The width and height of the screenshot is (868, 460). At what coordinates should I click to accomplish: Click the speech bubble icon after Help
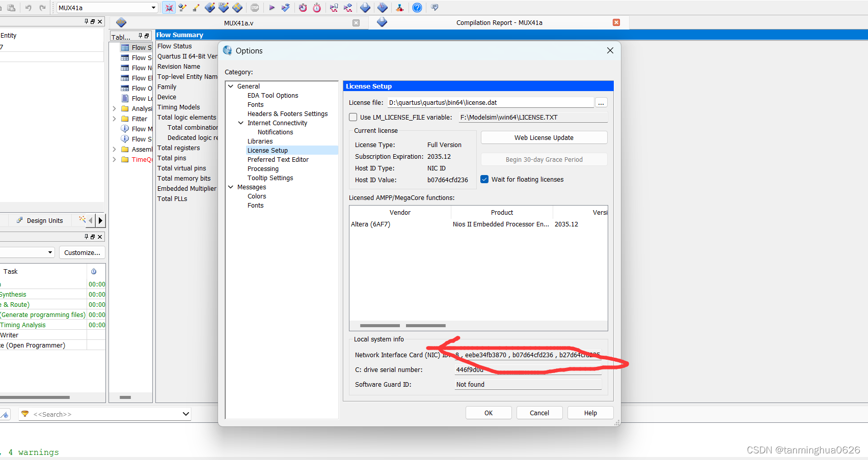tap(435, 8)
